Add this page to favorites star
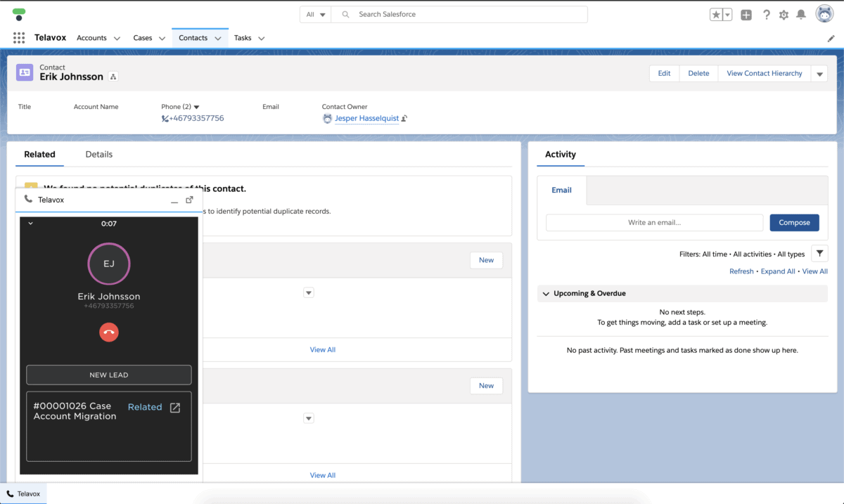 [x=716, y=15]
